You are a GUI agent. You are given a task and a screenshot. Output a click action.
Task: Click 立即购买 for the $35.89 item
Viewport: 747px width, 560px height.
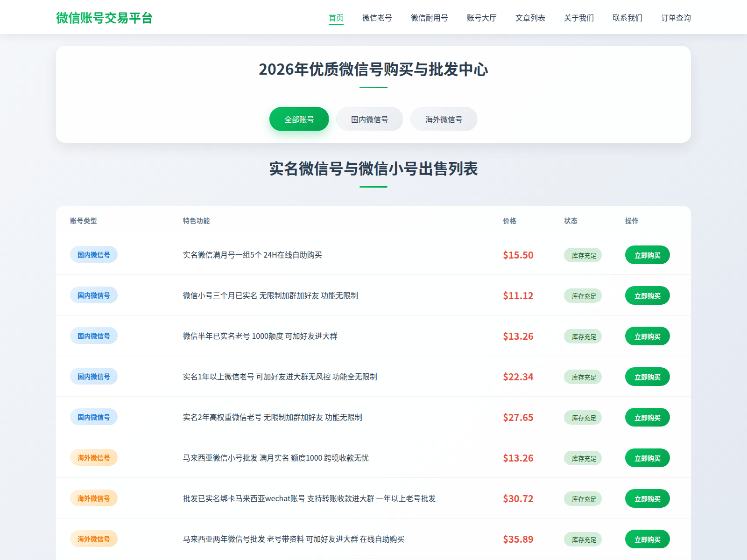(x=647, y=539)
